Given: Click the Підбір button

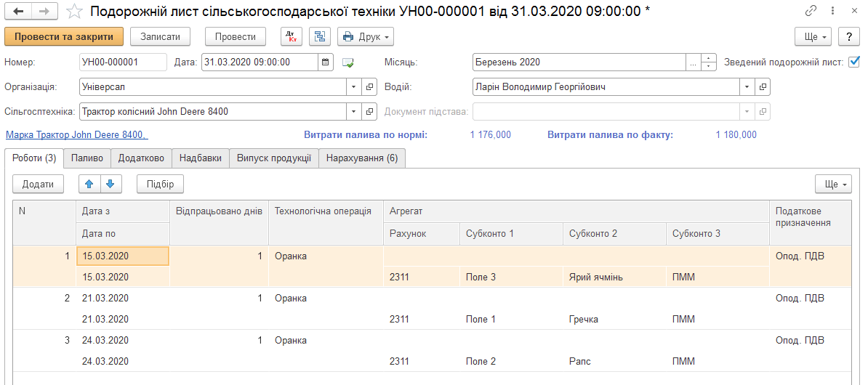Looking at the screenshot, I should tap(160, 185).
